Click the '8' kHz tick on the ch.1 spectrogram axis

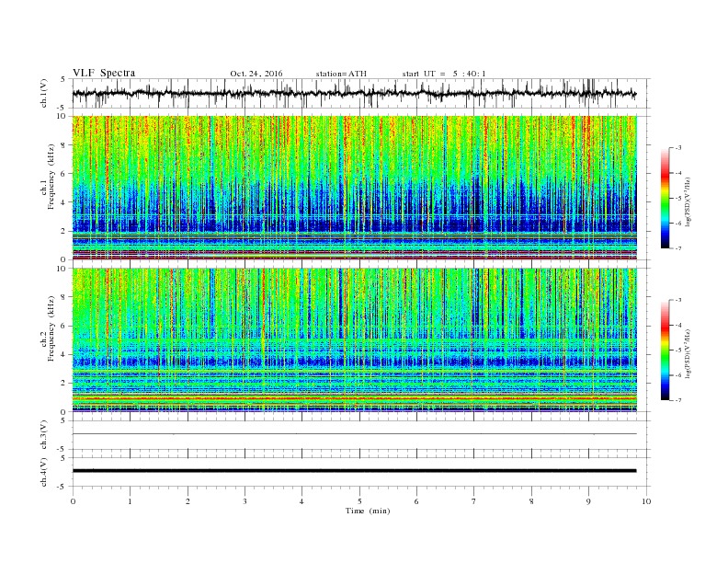pyautogui.click(x=64, y=145)
